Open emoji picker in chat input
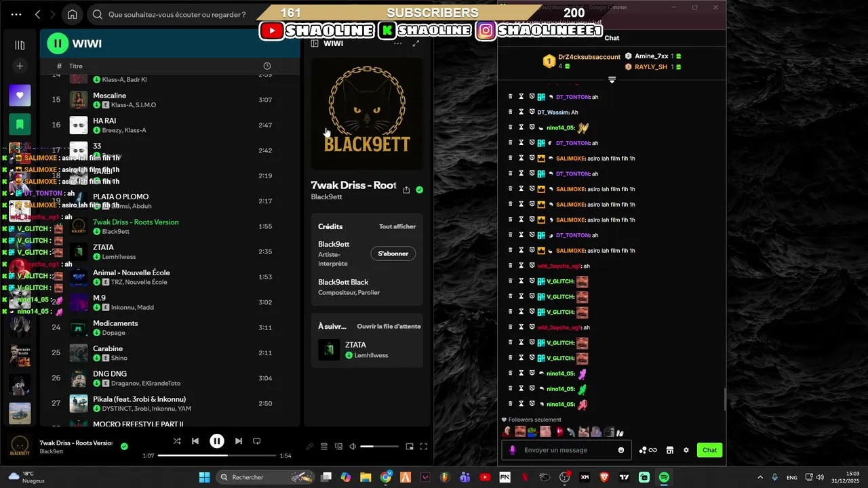The image size is (868, 488). tap(621, 450)
